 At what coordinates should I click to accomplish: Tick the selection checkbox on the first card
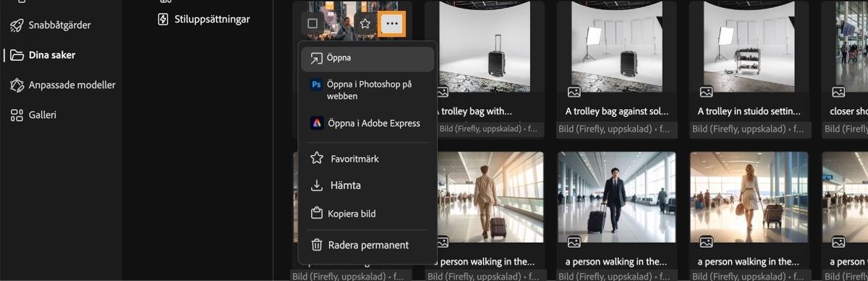312,23
